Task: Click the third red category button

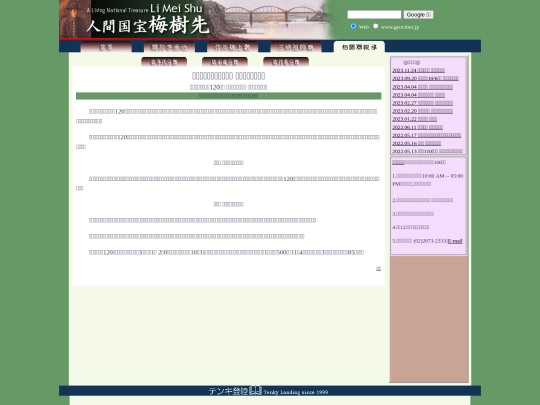Action: tap(286, 62)
